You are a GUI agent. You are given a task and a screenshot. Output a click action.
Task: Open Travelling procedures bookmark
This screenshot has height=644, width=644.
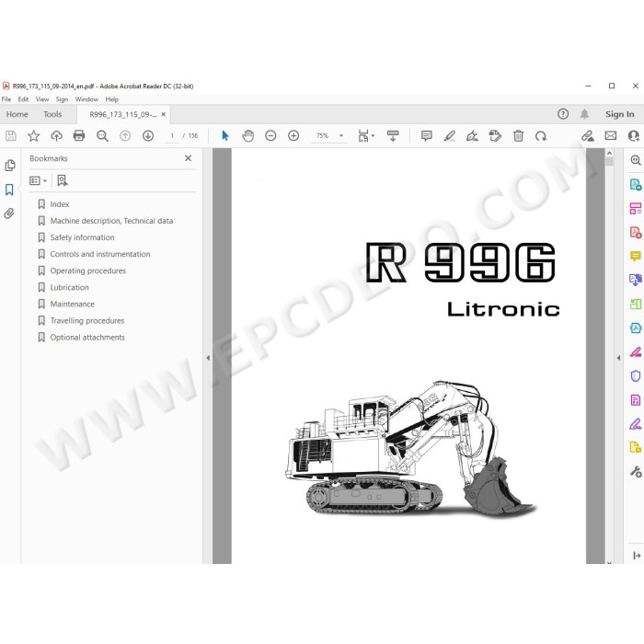[87, 321]
